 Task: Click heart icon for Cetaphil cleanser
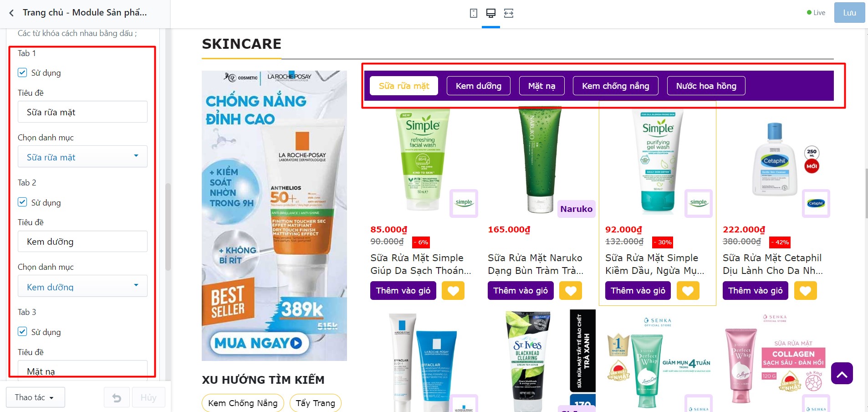[x=806, y=291]
